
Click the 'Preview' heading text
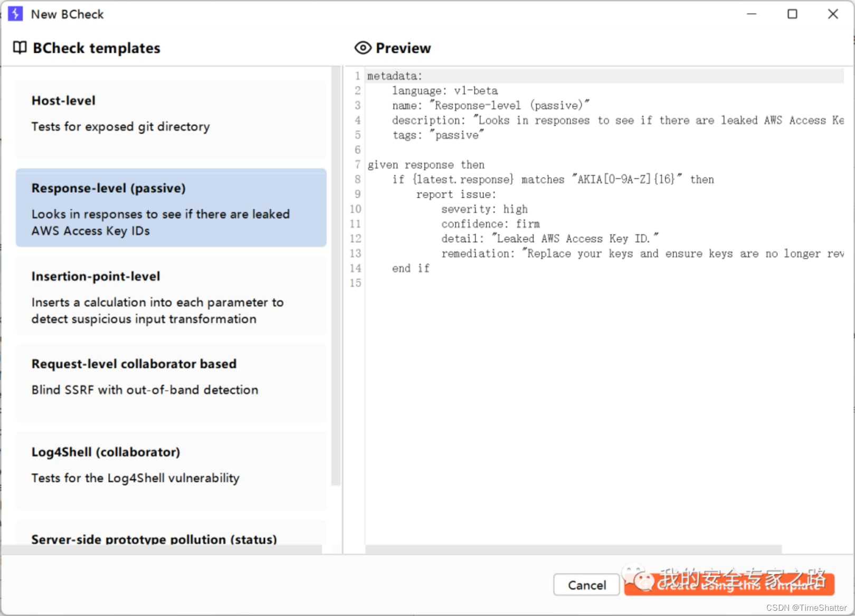(x=403, y=48)
